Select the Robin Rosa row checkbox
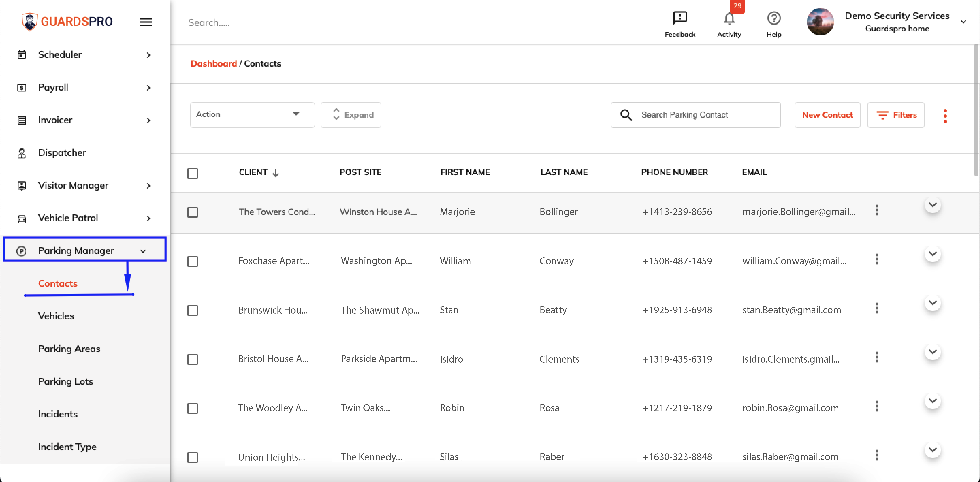 click(x=193, y=408)
